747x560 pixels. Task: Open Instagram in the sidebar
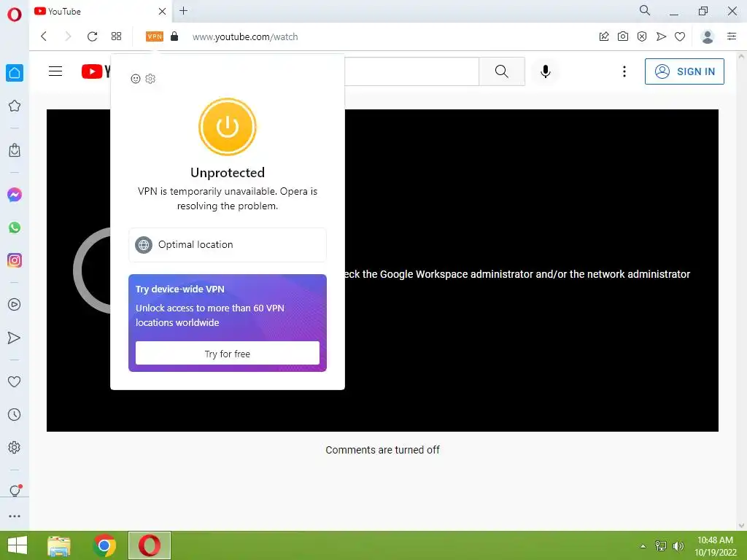click(15, 260)
